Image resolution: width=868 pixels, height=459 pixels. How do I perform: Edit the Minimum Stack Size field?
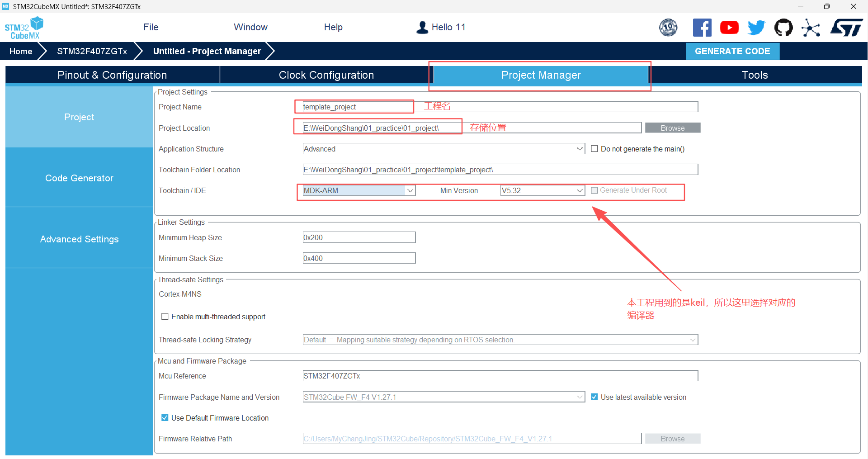coord(359,258)
